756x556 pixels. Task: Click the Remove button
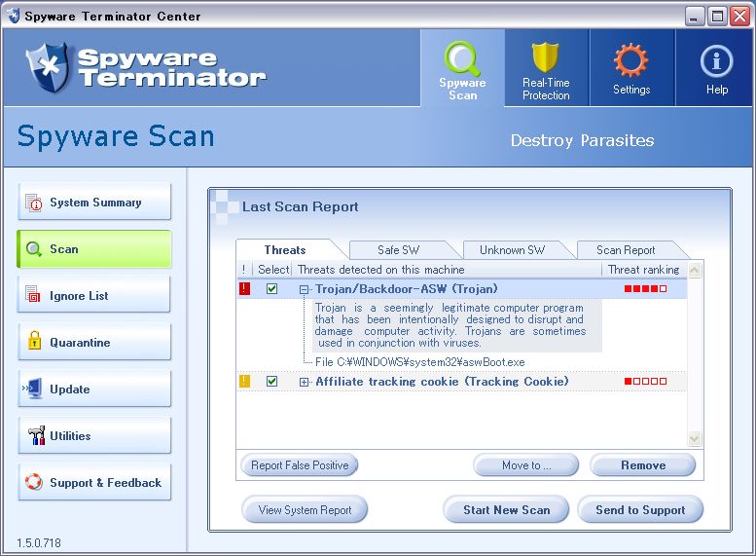click(642, 465)
